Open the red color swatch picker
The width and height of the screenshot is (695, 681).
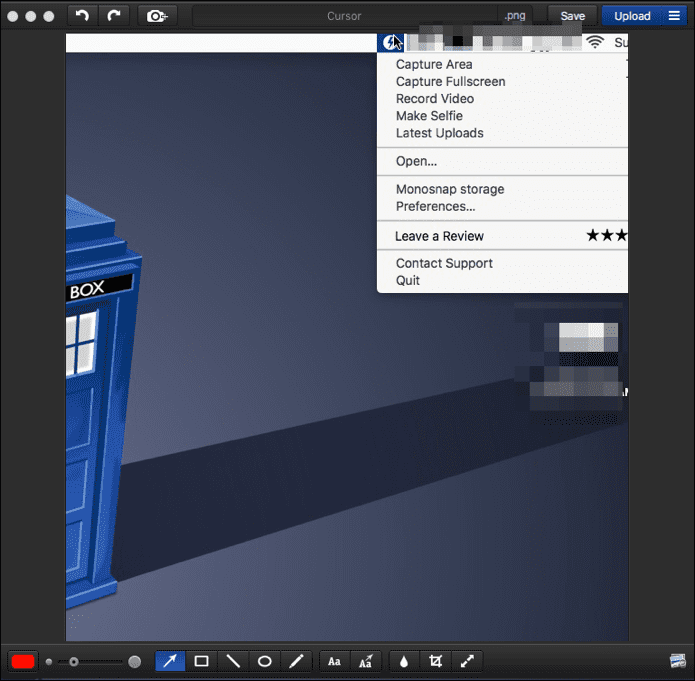pyautogui.click(x=23, y=662)
